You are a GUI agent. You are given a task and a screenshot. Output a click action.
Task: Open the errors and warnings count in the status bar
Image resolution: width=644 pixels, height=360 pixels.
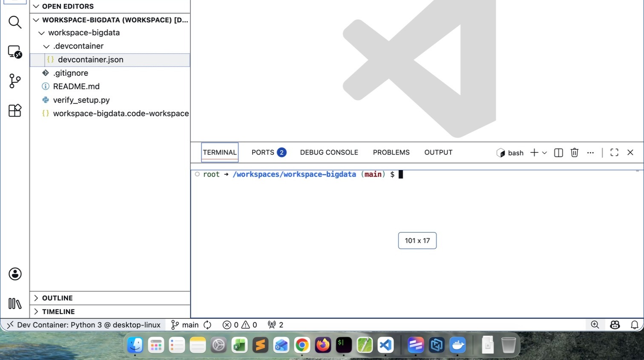240,325
